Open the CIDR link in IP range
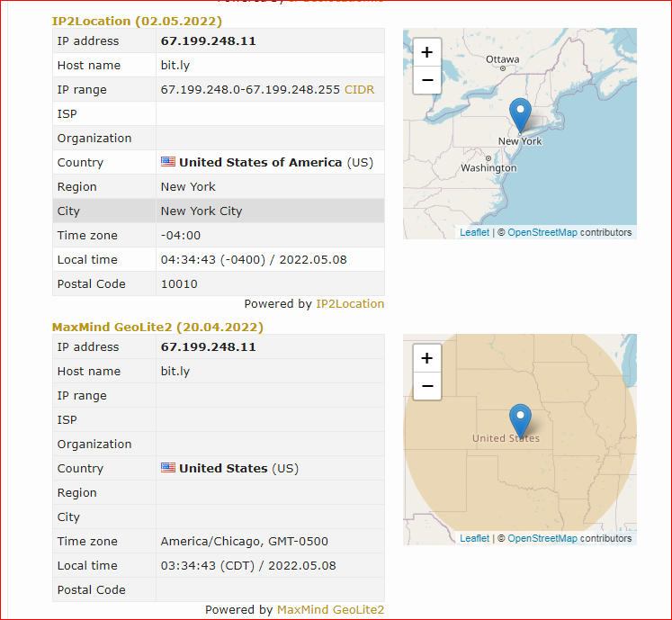Image resolution: width=672 pixels, height=620 pixels. 359,90
